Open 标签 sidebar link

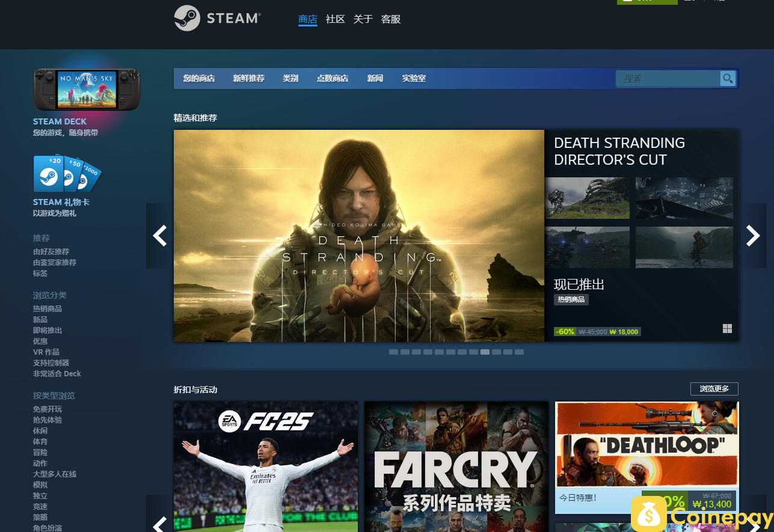point(40,273)
